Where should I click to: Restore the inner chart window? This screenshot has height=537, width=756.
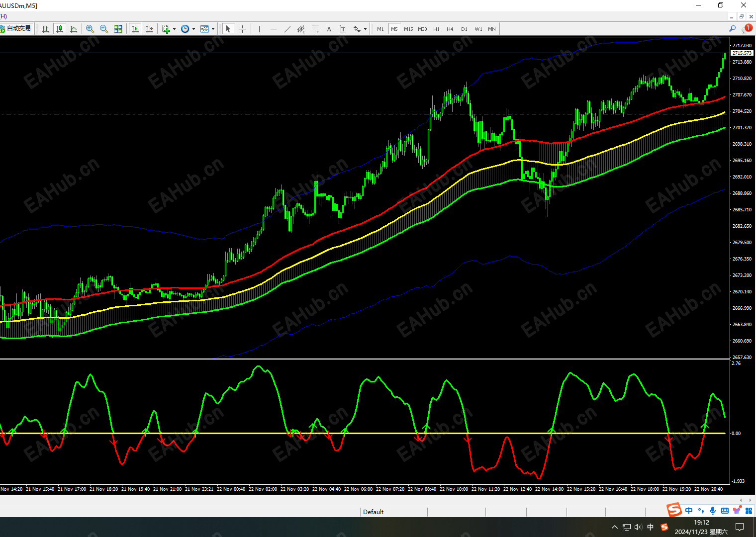pyautogui.click(x=741, y=16)
